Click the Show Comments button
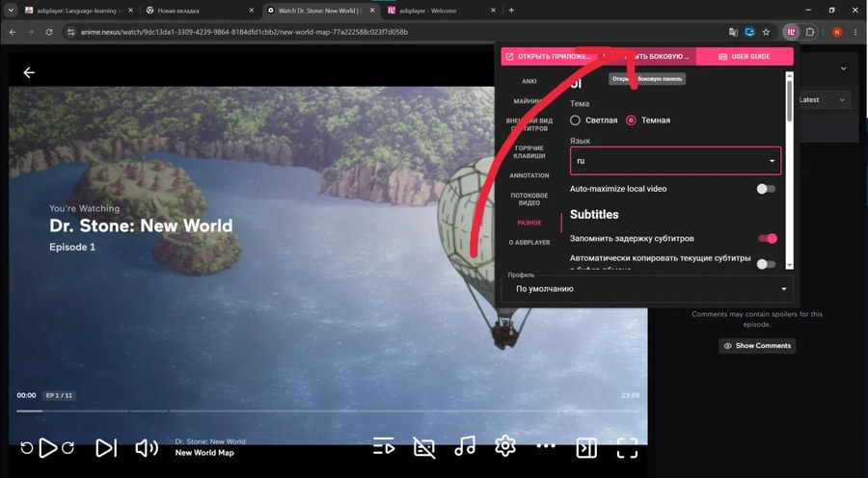The image size is (868, 478). [x=757, y=346]
